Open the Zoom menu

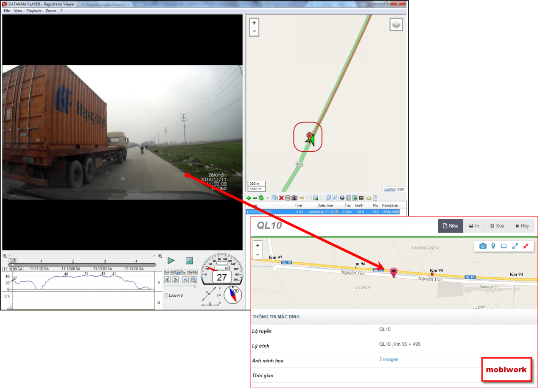point(50,11)
